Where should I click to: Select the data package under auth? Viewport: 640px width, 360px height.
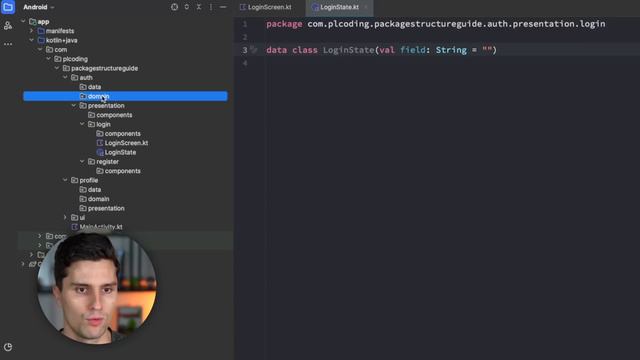90,87
